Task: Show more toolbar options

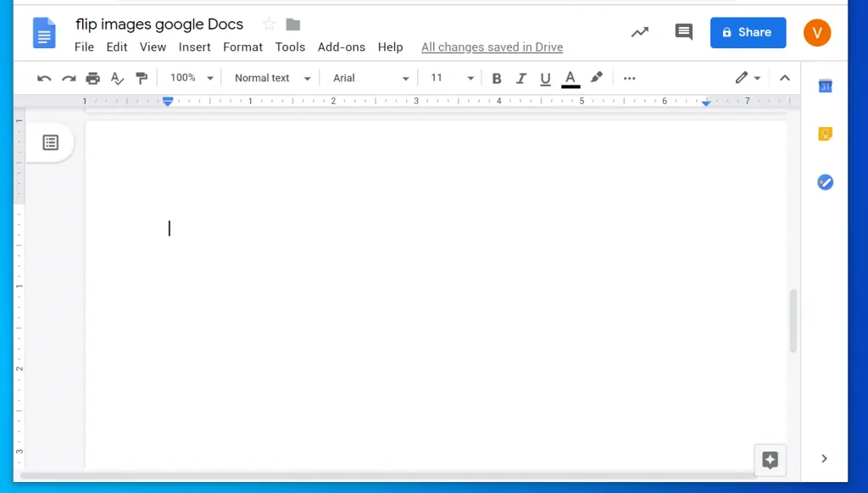Action: [x=630, y=78]
